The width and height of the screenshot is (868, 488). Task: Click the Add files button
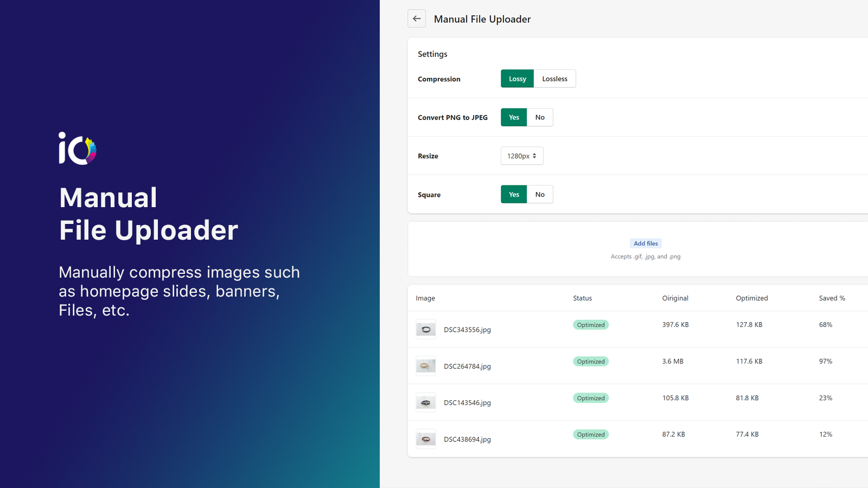[646, 243]
